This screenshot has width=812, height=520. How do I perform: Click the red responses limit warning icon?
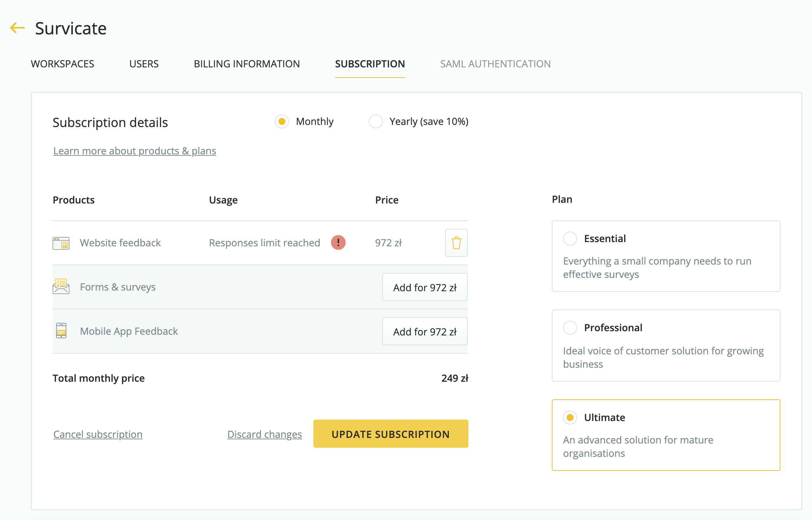338,242
